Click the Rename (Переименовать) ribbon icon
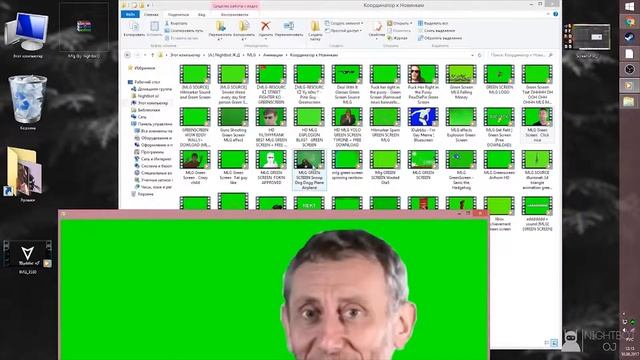The image size is (640, 360). pyautogui.click(x=289, y=26)
